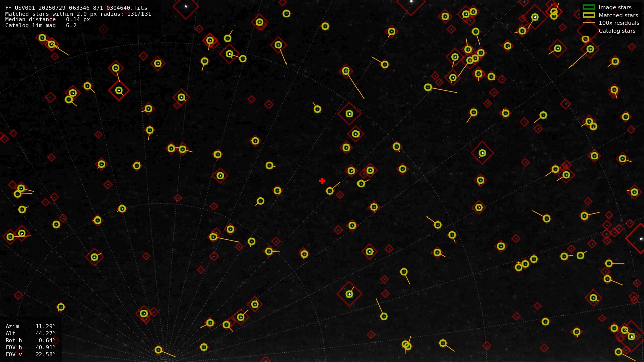Click the "Matched stars" legend label
Viewport: 644px width, 362px height.
click(618, 15)
